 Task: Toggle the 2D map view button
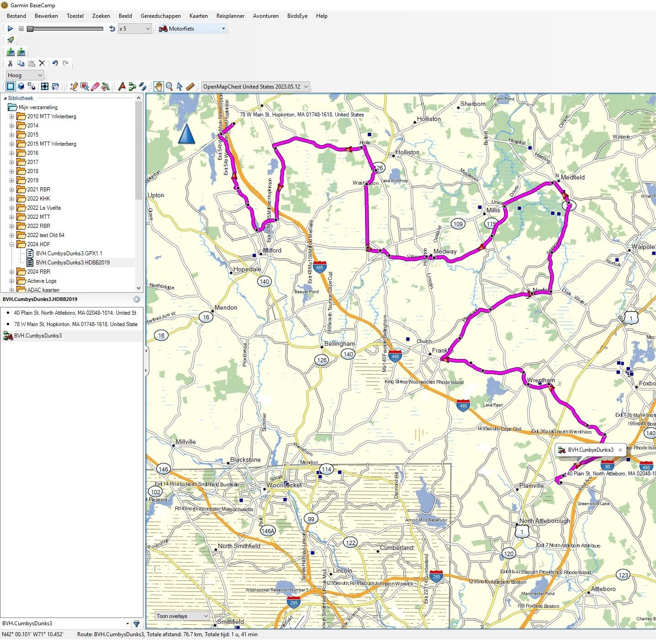10,86
